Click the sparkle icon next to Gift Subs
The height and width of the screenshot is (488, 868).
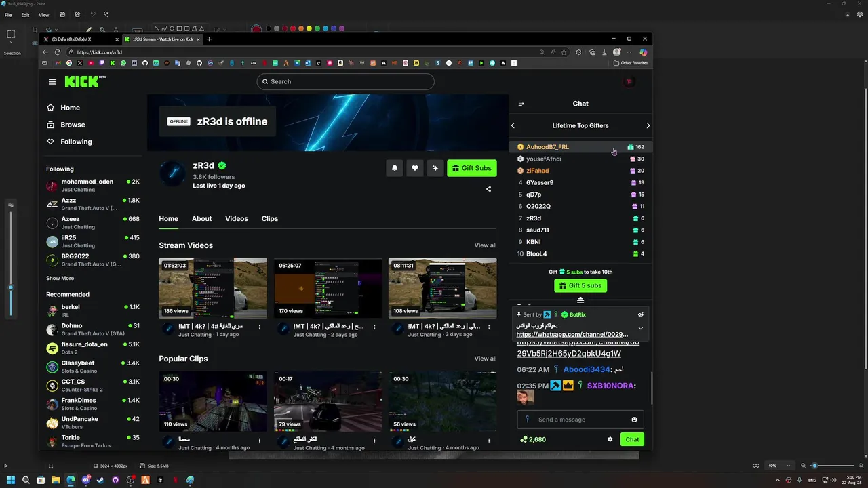click(435, 168)
